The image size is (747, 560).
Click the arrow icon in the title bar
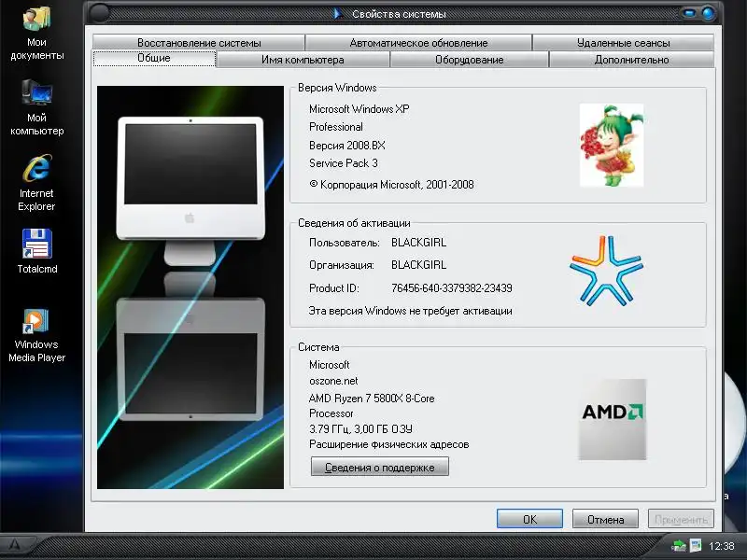(x=338, y=14)
